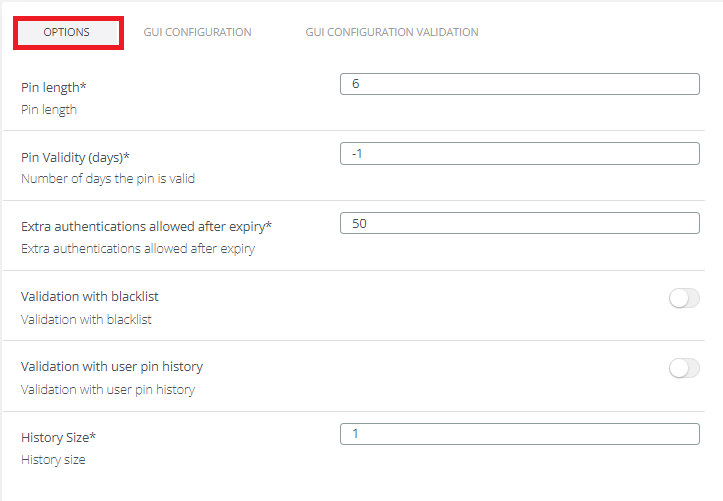Open the GUI Configuration tab
Image resolution: width=723 pixels, height=501 pixels.
(197, 32)
